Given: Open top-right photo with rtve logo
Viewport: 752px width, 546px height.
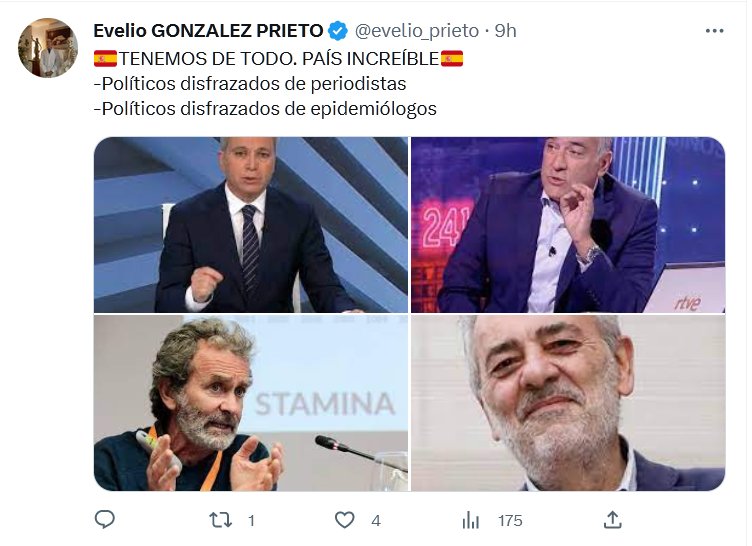Looking at the screenshot, I should (567, 225).
